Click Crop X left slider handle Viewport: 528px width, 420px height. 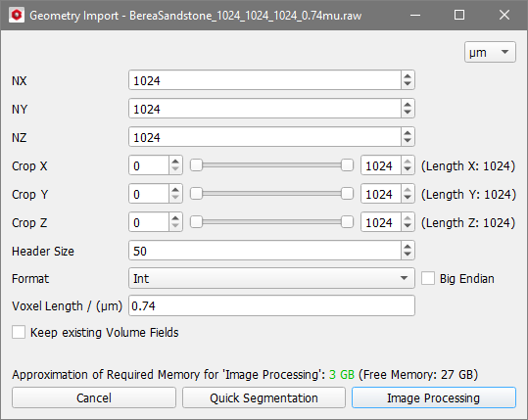pos(196,165)
